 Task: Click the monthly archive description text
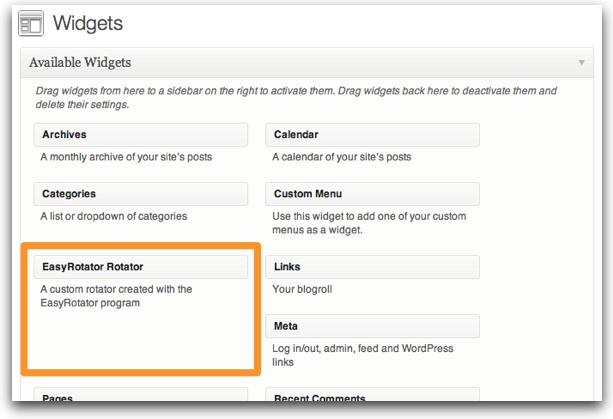point(126,157)
